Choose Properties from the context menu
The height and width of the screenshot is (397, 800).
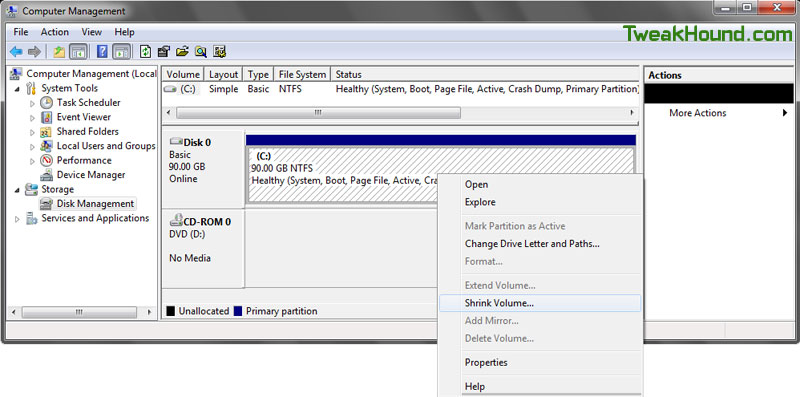tap(540, 363)
